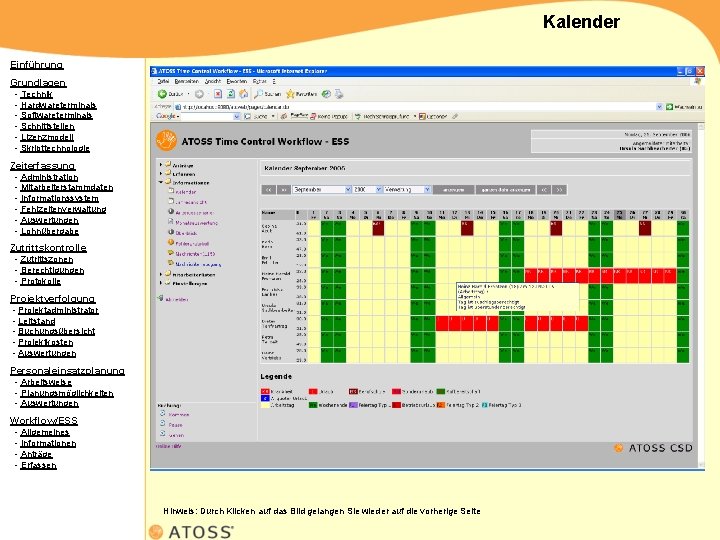Click the Google toolbar search field
Viewport: 720px width, 540px height.
[x=207, y=117]
